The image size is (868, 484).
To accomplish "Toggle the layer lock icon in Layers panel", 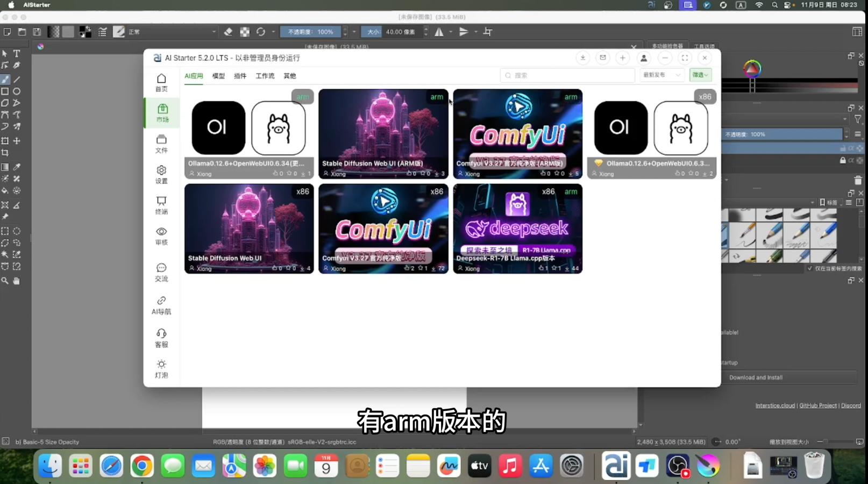I will [843, 160].
